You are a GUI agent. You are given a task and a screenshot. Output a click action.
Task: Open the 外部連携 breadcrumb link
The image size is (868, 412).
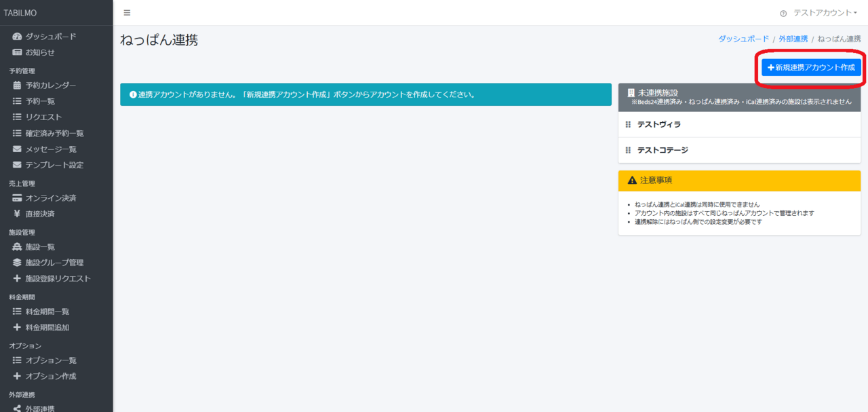pyautogui.click(x=793, y=39)
